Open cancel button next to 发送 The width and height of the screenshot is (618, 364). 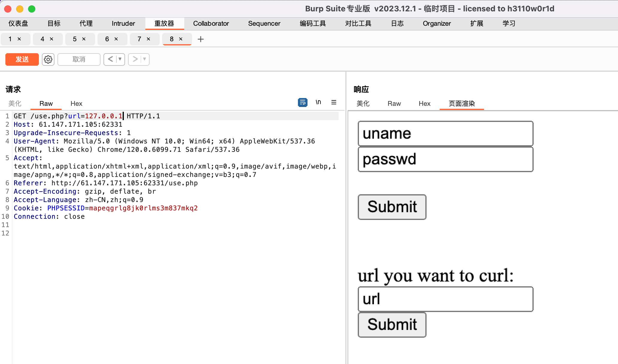click(79, 59)
